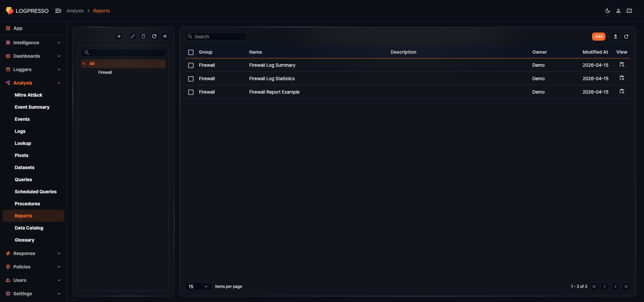
Task: Check the Firewall Report Example row checkbox
Action: 191,92
